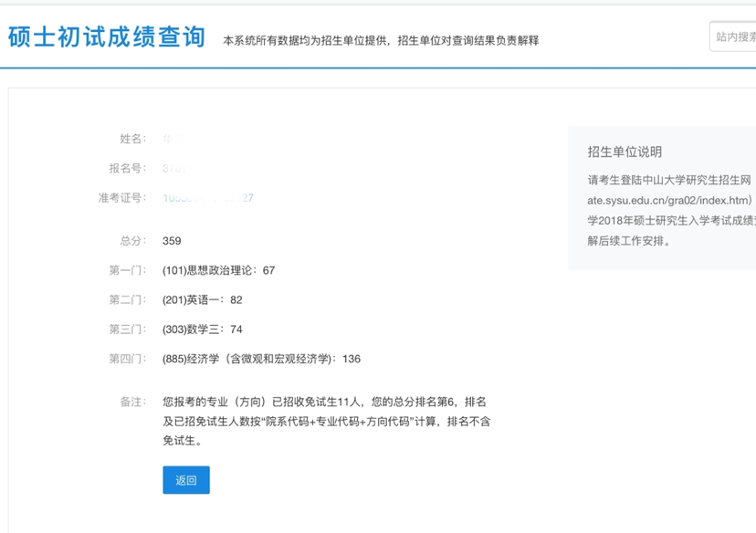Click the (101)思想政治理论 score line
The width and height of the screenshot is (756, 533).
[218, 270]
